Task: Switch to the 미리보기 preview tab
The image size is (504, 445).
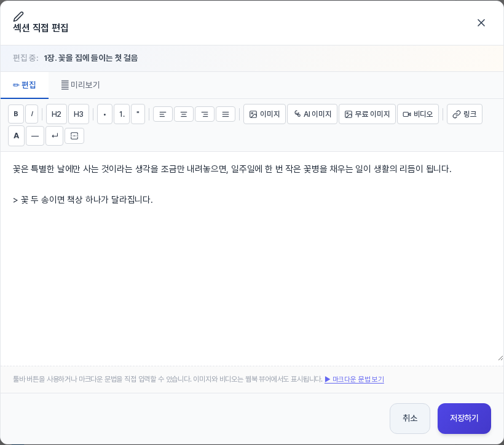Action: point(81,85)
